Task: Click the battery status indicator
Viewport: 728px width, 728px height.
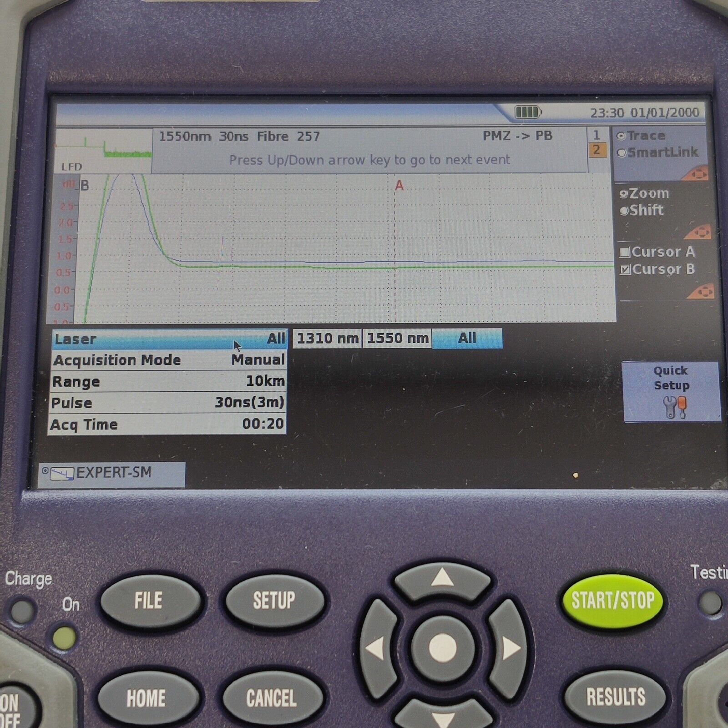Action: pos(527,112)
